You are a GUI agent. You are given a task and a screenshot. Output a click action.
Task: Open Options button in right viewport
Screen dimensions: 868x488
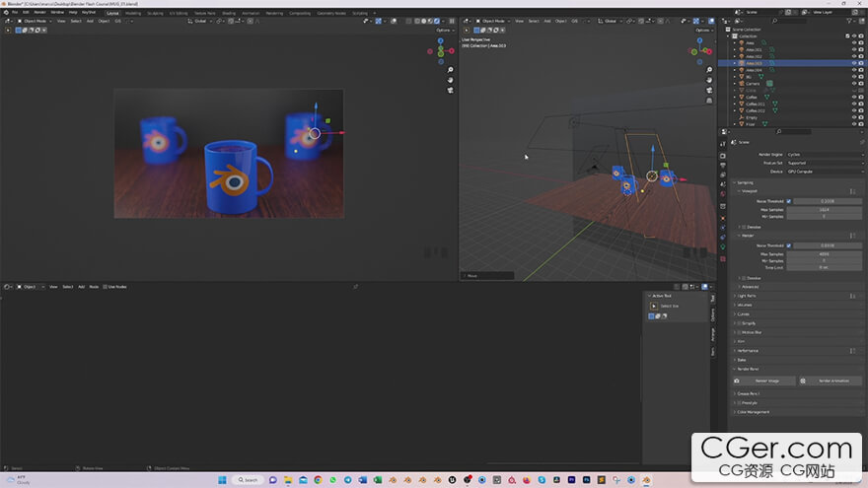pos(703,30)
